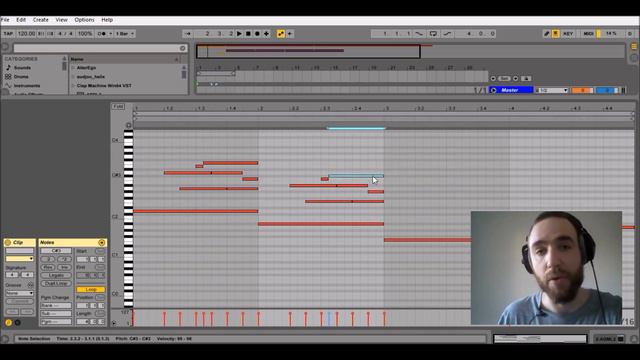This screenshot has width=640, height=360.
Task: Switch to Arrangement view selector icon
Action: coord(634,47)
